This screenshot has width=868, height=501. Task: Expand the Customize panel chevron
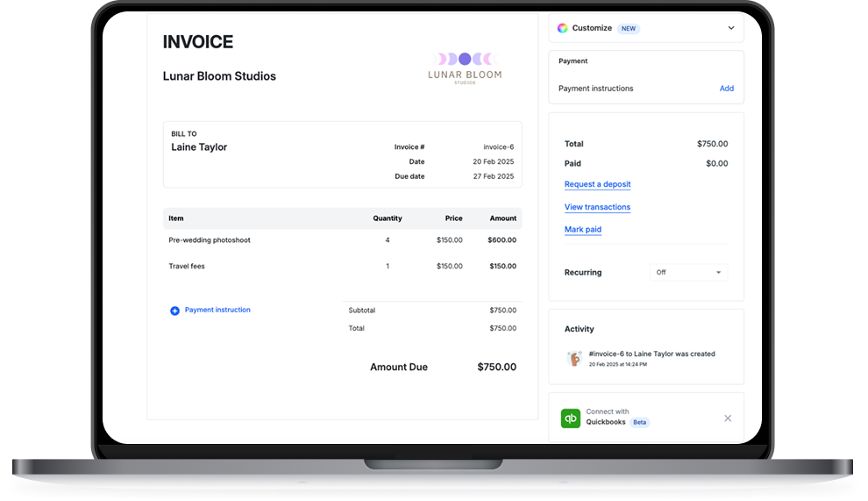731,28
